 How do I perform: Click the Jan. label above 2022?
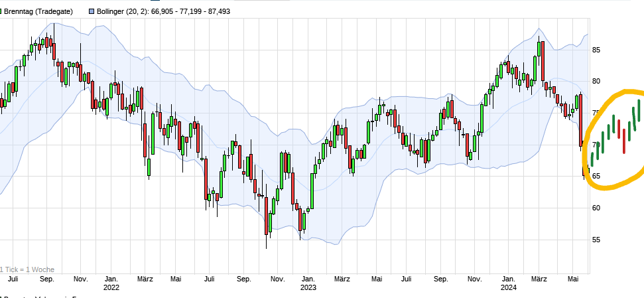111,279
